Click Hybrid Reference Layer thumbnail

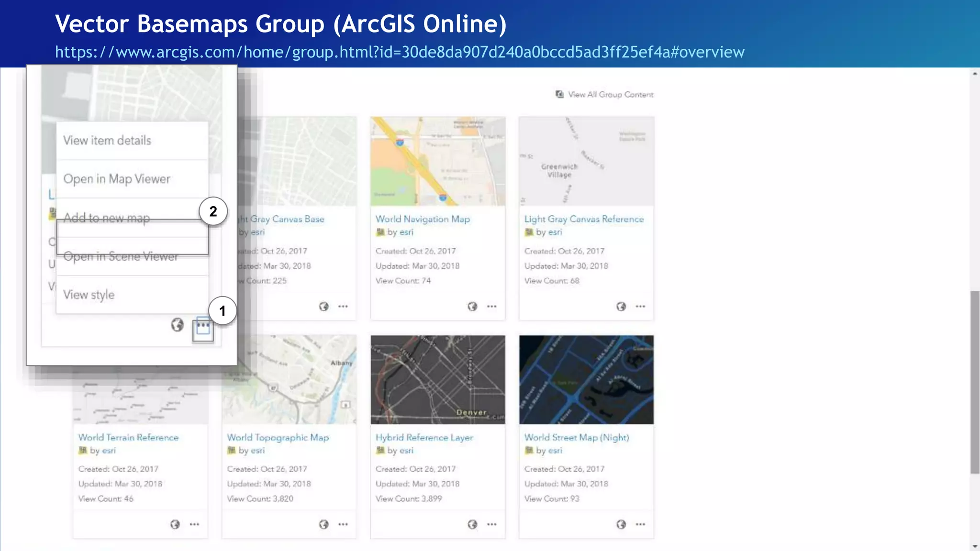click(x=438, y=379)
